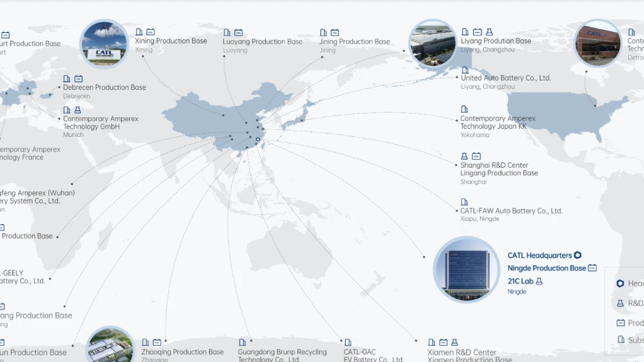644x362 pixels.
Task: Click the R&D legend flask icon
Action: pos(620,303)
